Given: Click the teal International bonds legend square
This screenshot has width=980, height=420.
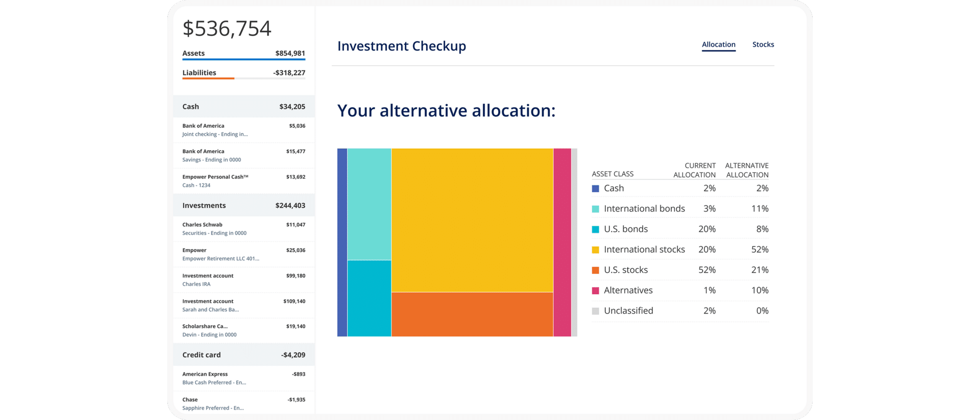Looking at the screenshot, I should (595, 208).
